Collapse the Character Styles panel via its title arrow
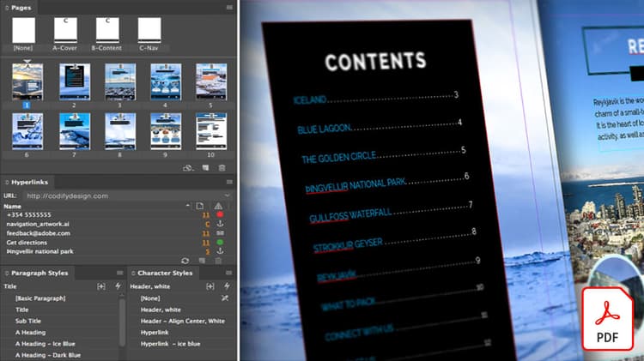Viewport: 644px width, 361px height. click(133, 274)
